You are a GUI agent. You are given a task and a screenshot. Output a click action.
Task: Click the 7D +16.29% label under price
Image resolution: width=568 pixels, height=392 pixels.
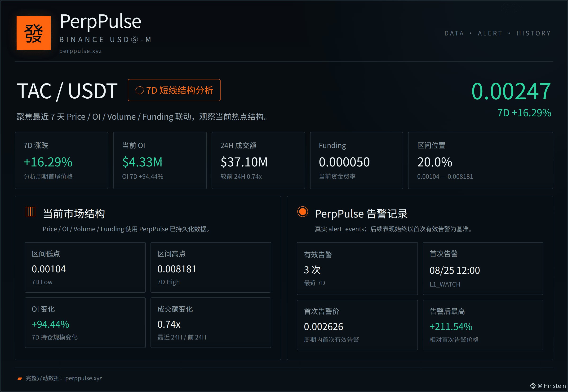coord(524,113)
